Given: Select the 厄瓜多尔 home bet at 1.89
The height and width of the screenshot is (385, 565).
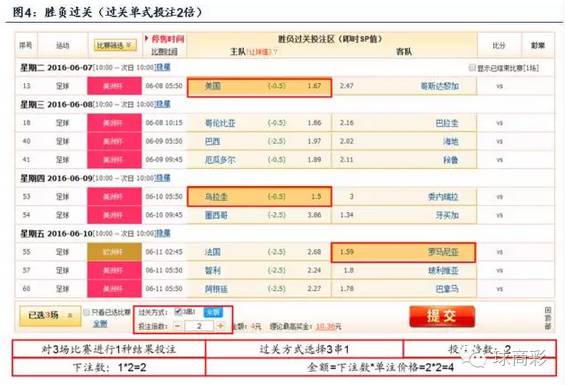Looking at the screenshot, I should coord(259,160).
